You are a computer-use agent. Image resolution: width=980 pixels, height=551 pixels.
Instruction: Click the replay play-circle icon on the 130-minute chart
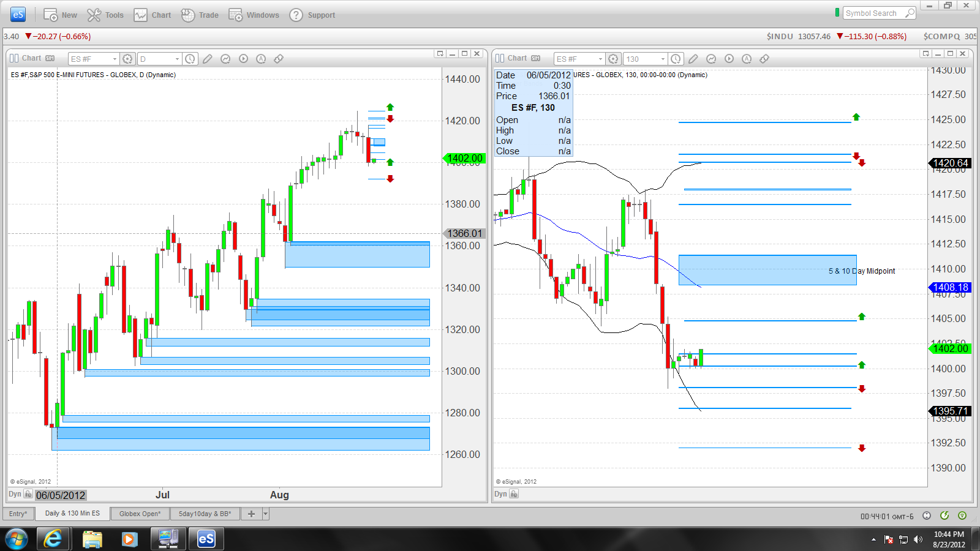click(729, 59)
